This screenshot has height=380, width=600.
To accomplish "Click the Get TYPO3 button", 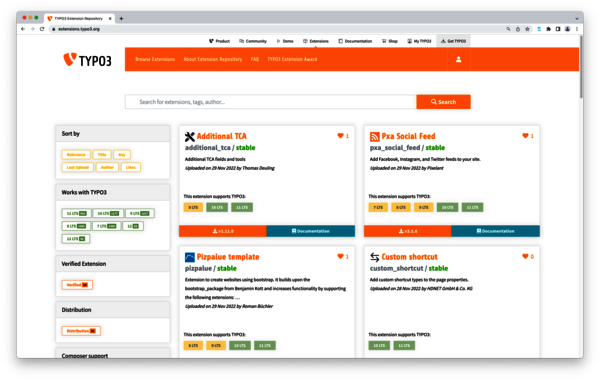I will [x=453, y=41].
